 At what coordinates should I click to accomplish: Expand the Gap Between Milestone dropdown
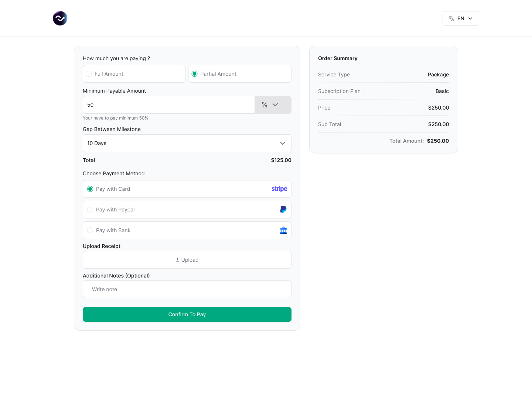pos(187,143)
